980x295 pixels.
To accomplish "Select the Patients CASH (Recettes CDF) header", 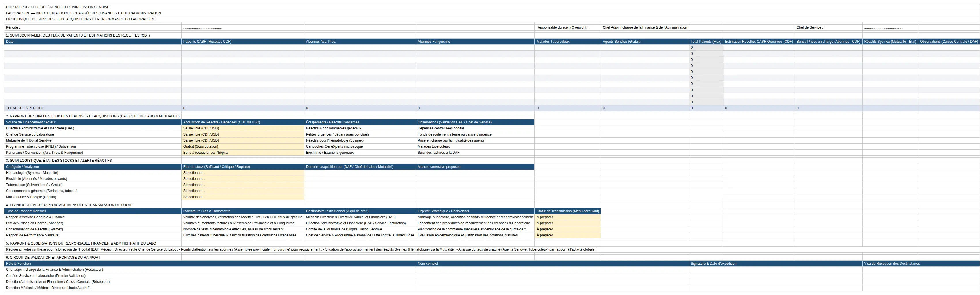I will pyautogui.click(x=243, y=42).
